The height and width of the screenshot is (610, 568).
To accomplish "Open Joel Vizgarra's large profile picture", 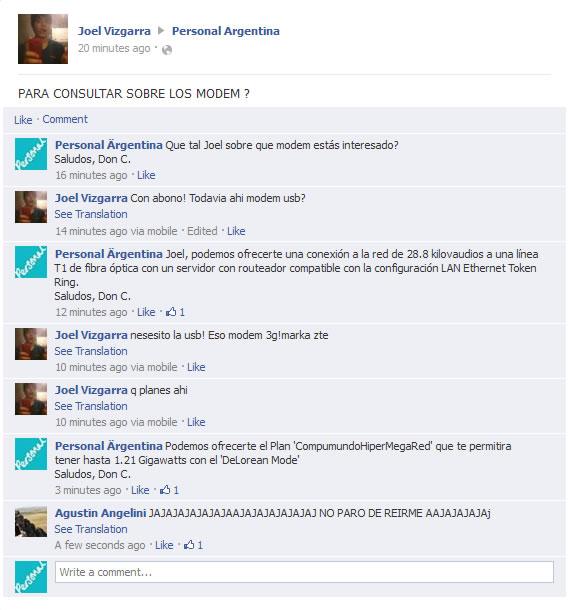I will point(43,39).
